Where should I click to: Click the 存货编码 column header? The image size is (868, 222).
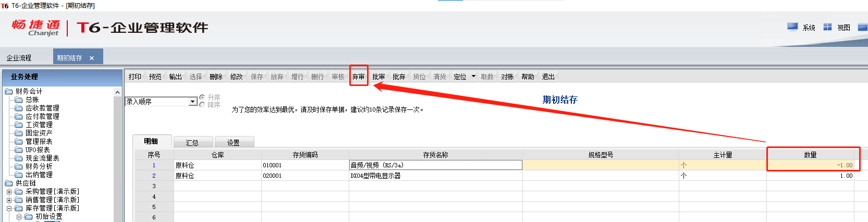click(x=305, y=155)
